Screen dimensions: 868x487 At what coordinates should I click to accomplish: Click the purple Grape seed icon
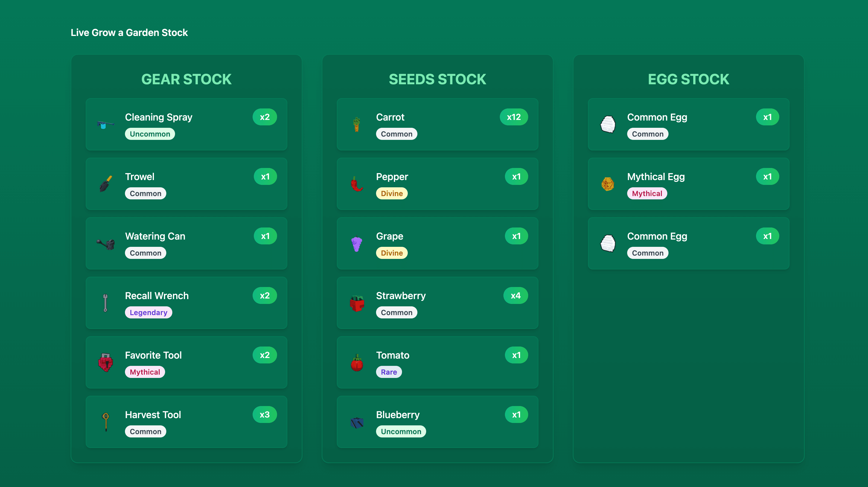click(x=356, y=243)
